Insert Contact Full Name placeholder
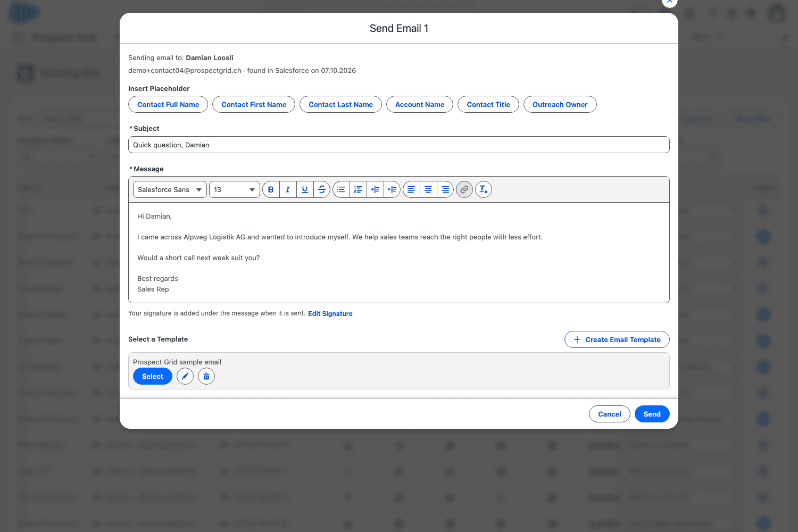 (168, 104)
